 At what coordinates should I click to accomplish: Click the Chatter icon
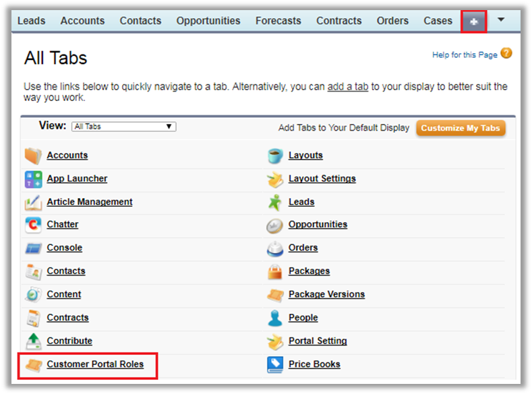pyautogui.click(x=33, y=225)
